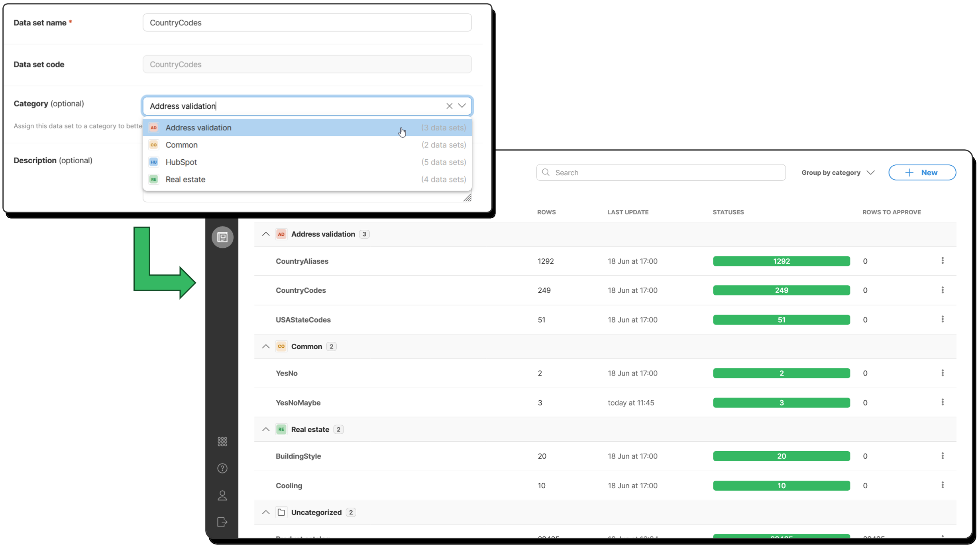The height and width of the screenshot is (548, 980).
Task: Sort by the ROWS column header
Action: [x=546, y=212]
